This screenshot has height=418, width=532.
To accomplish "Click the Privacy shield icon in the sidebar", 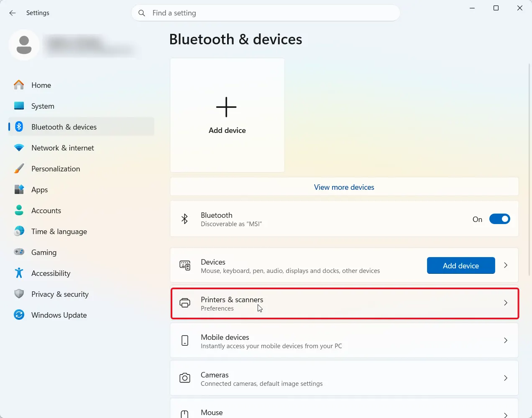I will click(19, 294).
